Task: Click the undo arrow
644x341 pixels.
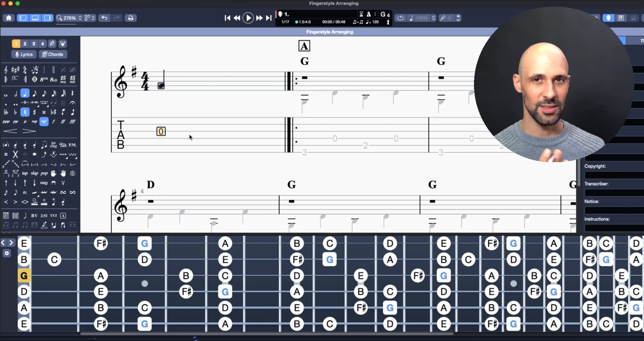Action: click(x=104, y=18)
